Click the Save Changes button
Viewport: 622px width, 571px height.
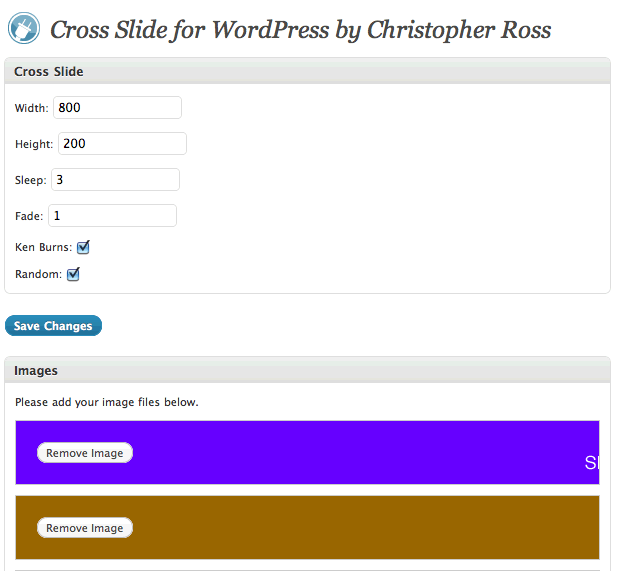point(54,326)
